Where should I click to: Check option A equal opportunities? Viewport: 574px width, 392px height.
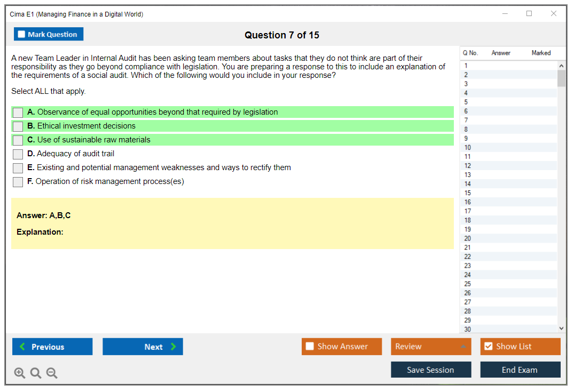tap(18, 113)
